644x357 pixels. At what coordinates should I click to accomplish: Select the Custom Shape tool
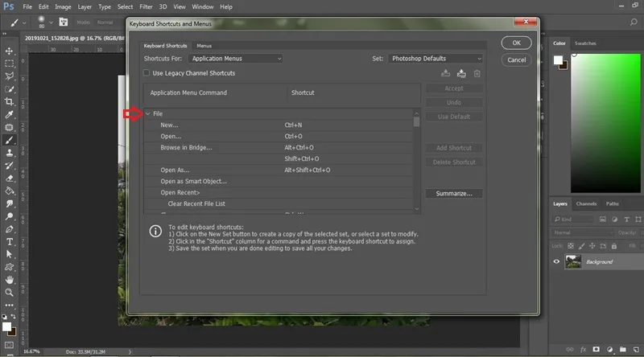click(x=9, y=267)
